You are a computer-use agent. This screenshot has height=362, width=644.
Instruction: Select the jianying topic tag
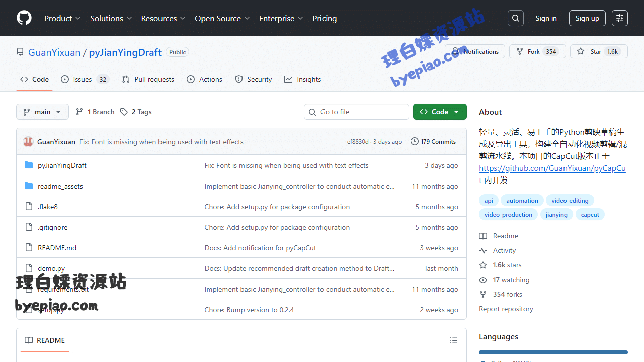tap(556, 215)
